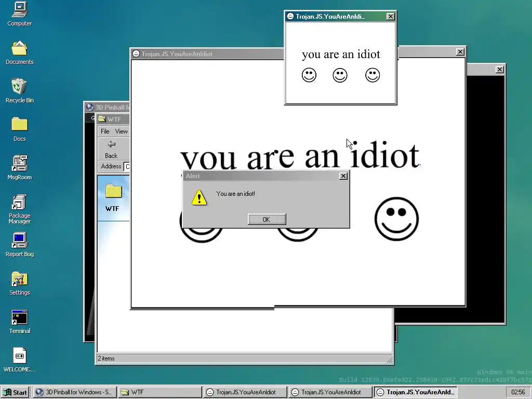Click the resize grip of WTF window
Image resolution: width=532 pixels, height=399 pixels.
[x=390, y=360]
